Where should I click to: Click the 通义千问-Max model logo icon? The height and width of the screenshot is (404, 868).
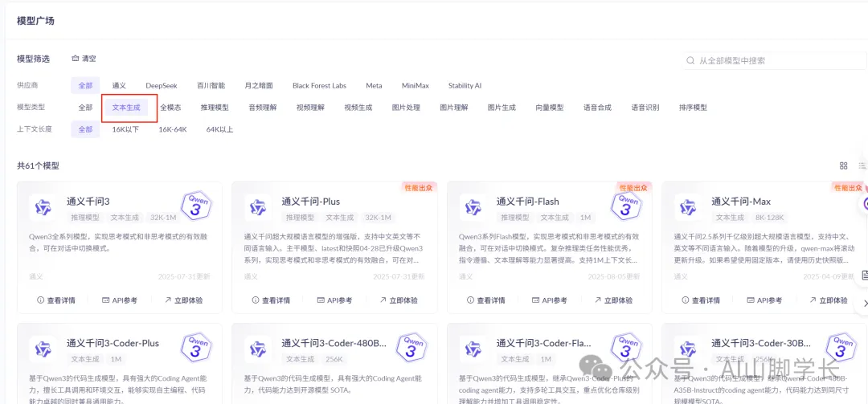point(687,207)
